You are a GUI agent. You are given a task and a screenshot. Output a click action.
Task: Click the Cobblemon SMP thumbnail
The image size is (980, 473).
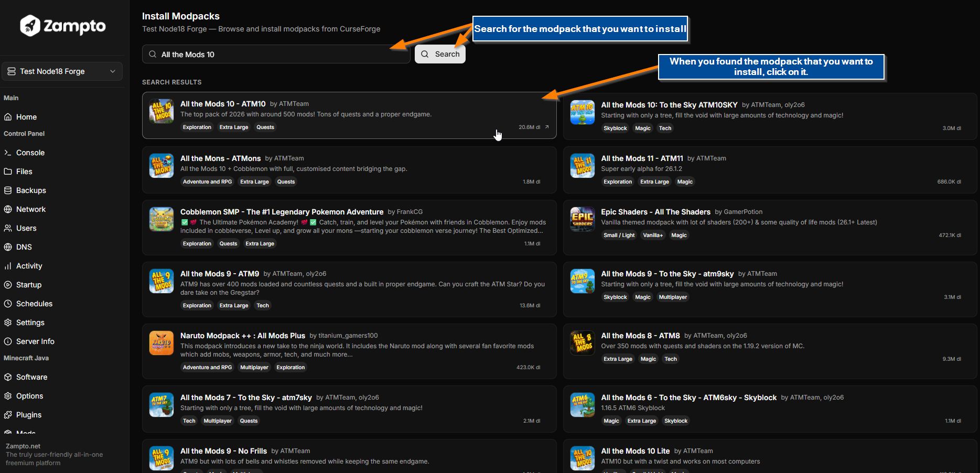(x=161, y=219)
